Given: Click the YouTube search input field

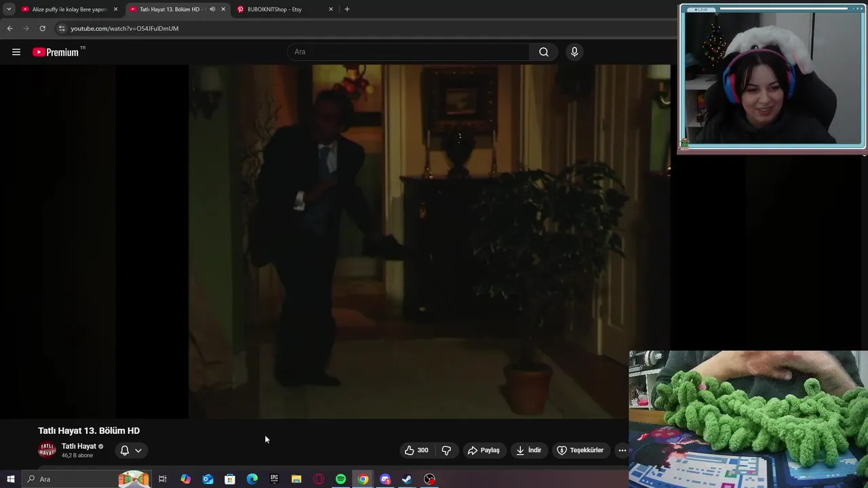Looking at the screenshot, I should click(409, 52).
